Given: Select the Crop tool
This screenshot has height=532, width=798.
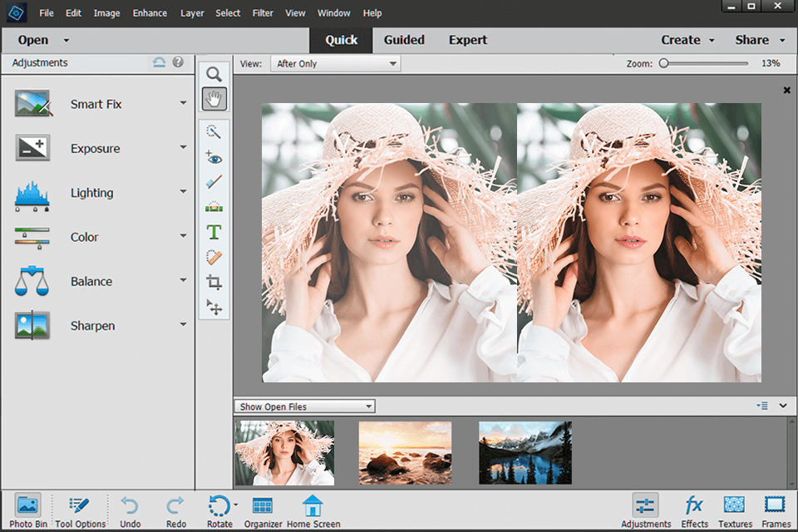Looking at the screenshot, I should click(214, 283).
